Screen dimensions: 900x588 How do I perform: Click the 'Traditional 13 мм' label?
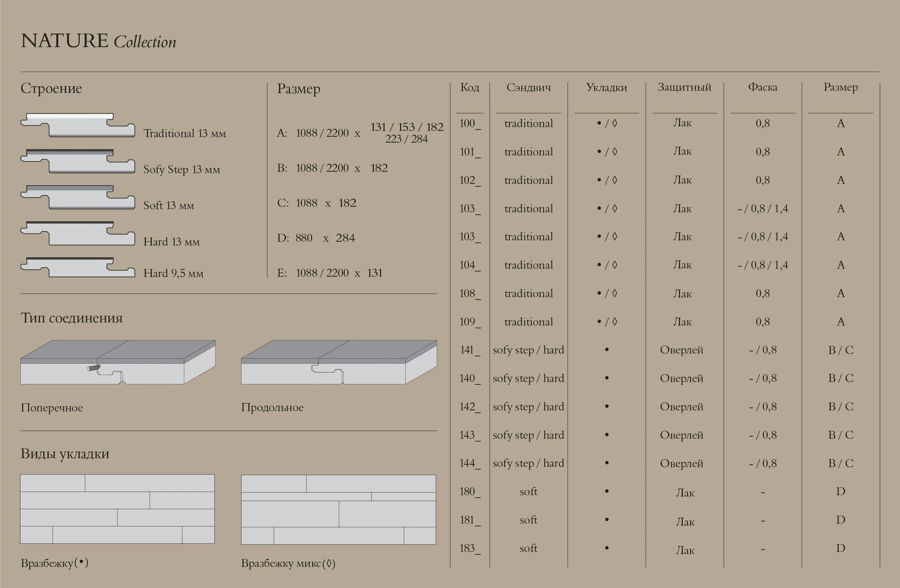click(x=185, y=133)
